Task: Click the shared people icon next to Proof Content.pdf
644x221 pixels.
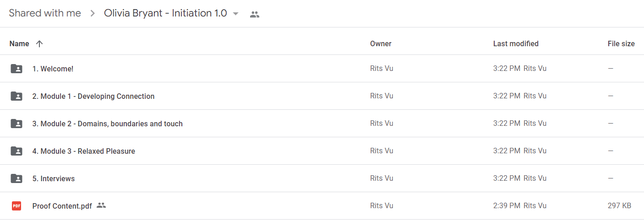Action: pyautogui.click(x=101, y=205)
